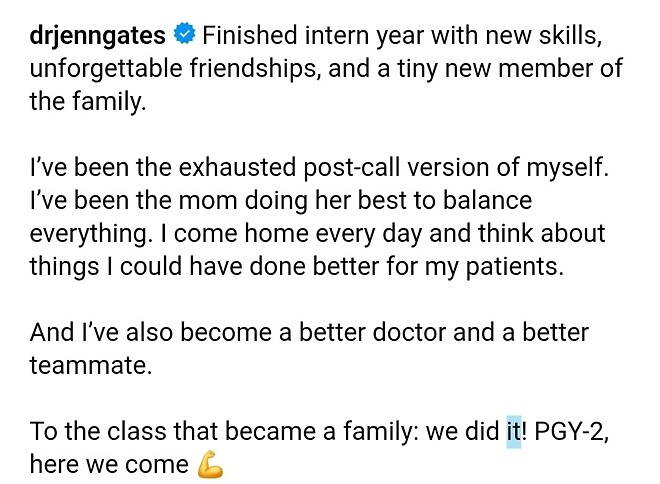Screen dimensions: 660x484
Task: Click the word "skills" in first line
Action: click(x=561, y=37)
